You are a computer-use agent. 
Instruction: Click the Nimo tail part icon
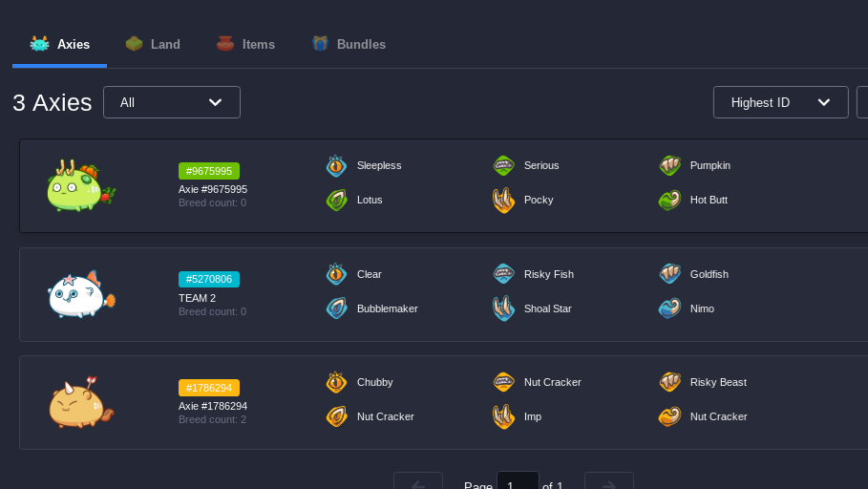[x=669, y=308]
